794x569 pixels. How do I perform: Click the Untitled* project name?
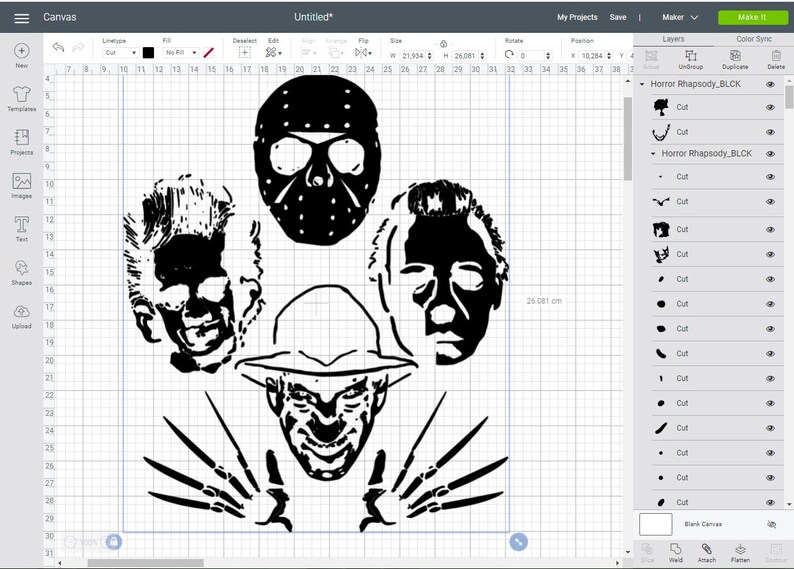click(313, 17)
